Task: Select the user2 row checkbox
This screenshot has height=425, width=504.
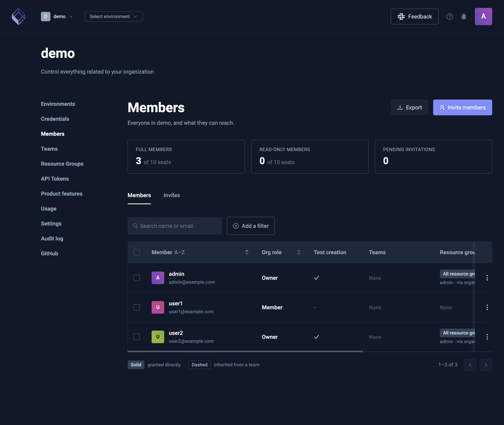Action: pyautogui.click(x=136, y=337)
